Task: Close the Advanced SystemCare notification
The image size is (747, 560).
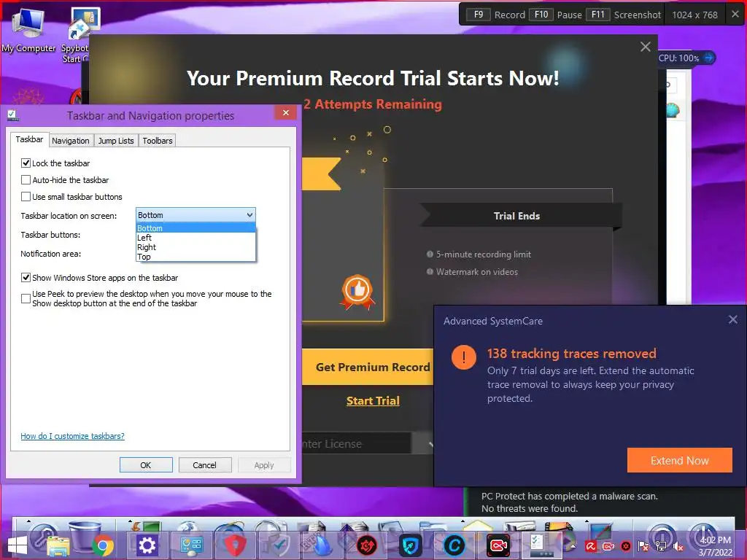Action: [x=732, y=319]
